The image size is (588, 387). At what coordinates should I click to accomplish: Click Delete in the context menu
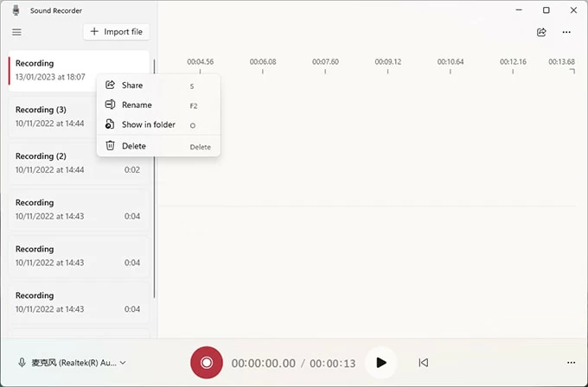(x=134, y=146)
